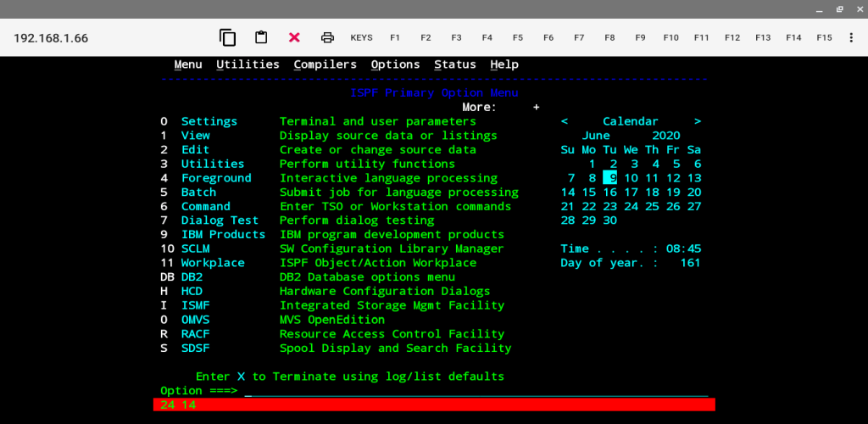The height and width of the screenshot is (424, 868).
Task: Open the Status pull-down menu
Action: (455, 64)
